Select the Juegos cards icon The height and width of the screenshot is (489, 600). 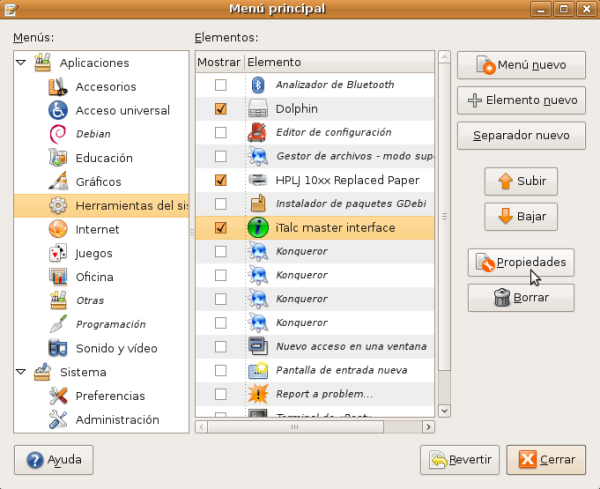click(x=57, y=253)
